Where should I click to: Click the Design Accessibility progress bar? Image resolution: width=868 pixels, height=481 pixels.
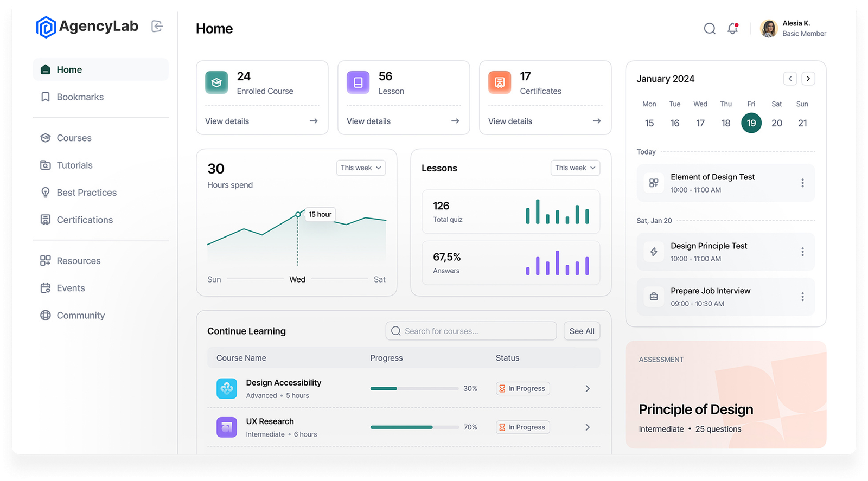414,389
